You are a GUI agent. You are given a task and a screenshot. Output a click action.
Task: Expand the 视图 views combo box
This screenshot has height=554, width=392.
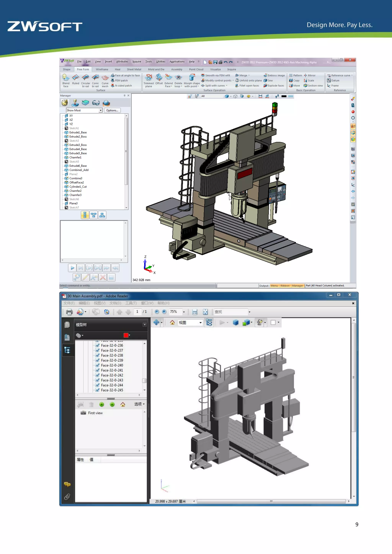click(200, 323)
